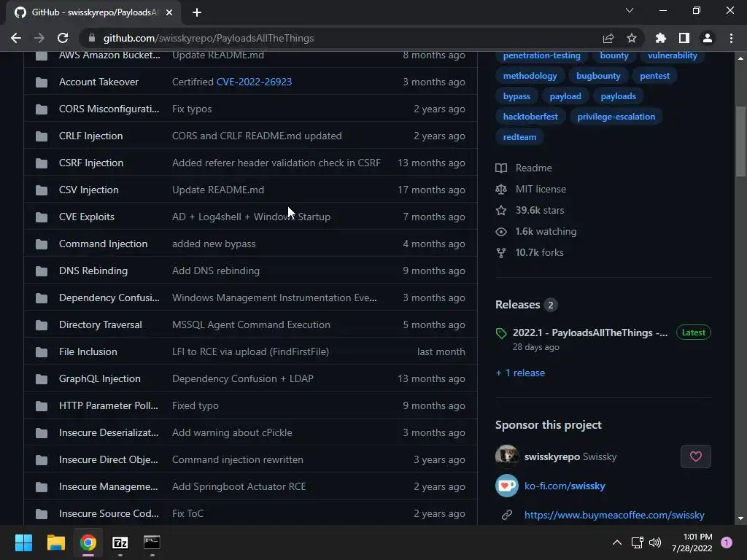Click the release tag icon

[501, 333]
